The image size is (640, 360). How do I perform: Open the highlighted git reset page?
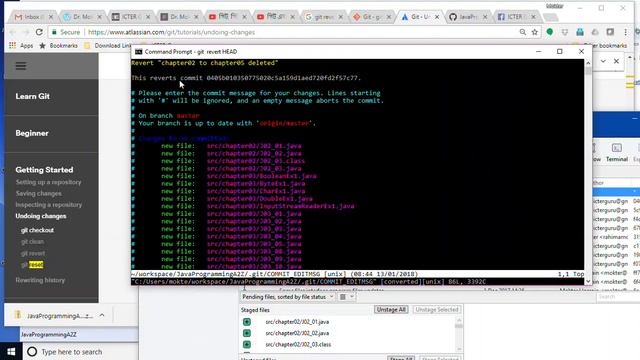[x=32, y=265]
